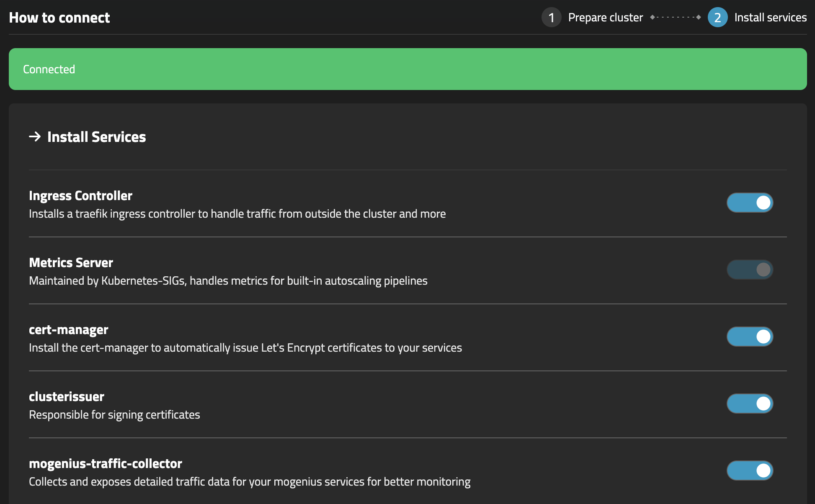This screenshot has width=815, height=504.
Task: Disable the clusterissuer service
Action: pos(750,403)
